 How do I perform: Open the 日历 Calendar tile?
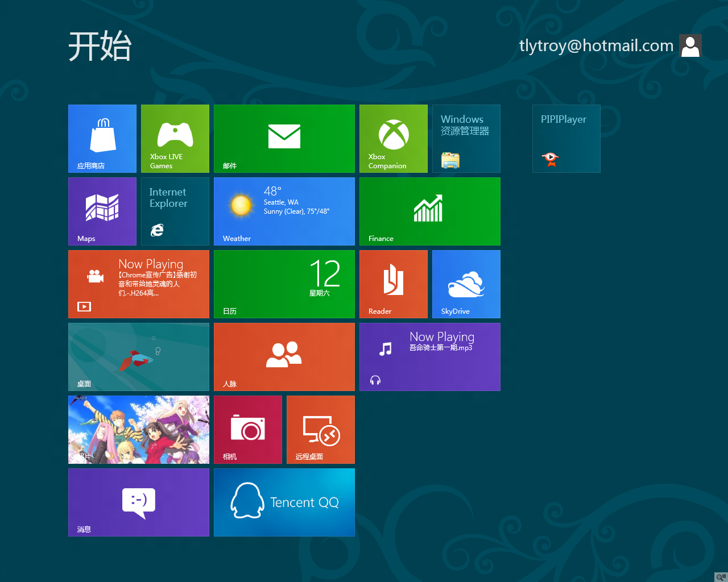(284, 284)
